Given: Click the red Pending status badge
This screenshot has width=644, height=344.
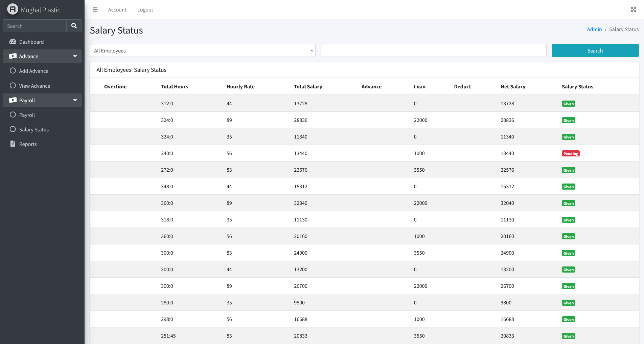Looking at the screenshot, I should tap(571, 154).
